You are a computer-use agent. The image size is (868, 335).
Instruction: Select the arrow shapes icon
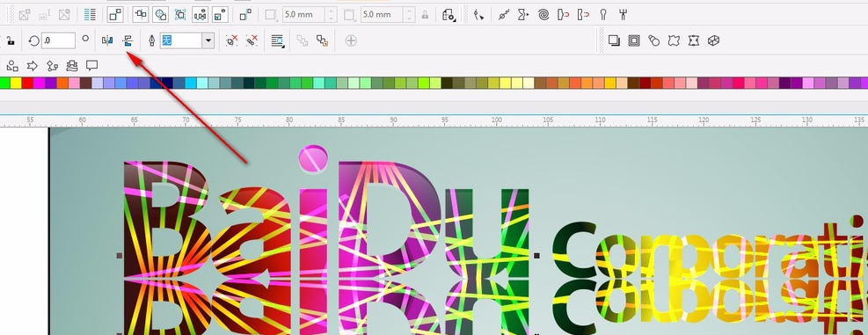pos(33,66)
